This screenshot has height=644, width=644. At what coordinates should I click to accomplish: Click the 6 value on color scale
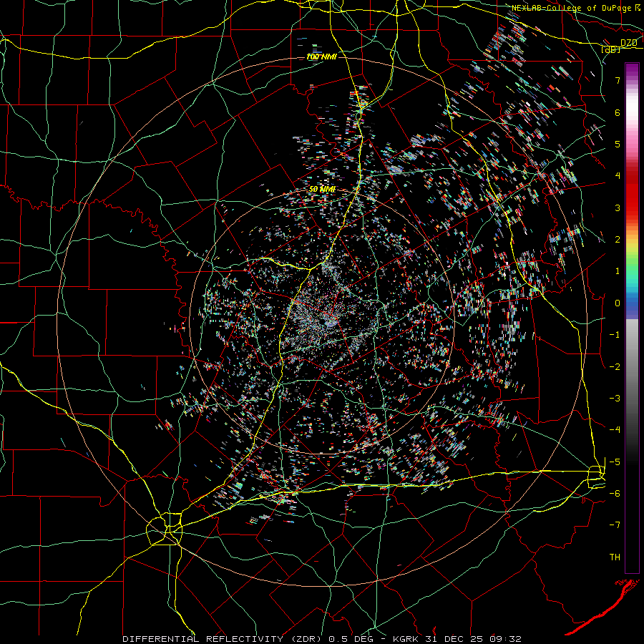618,112
